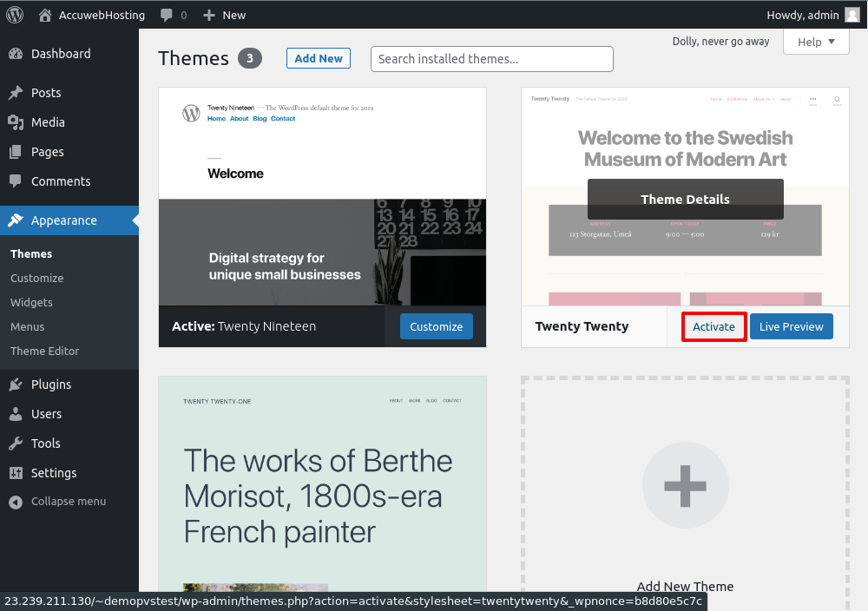Click the Twenty Twenty theme name
The height and width of the screenshot is (611, 868).
(x=582, y=326)
